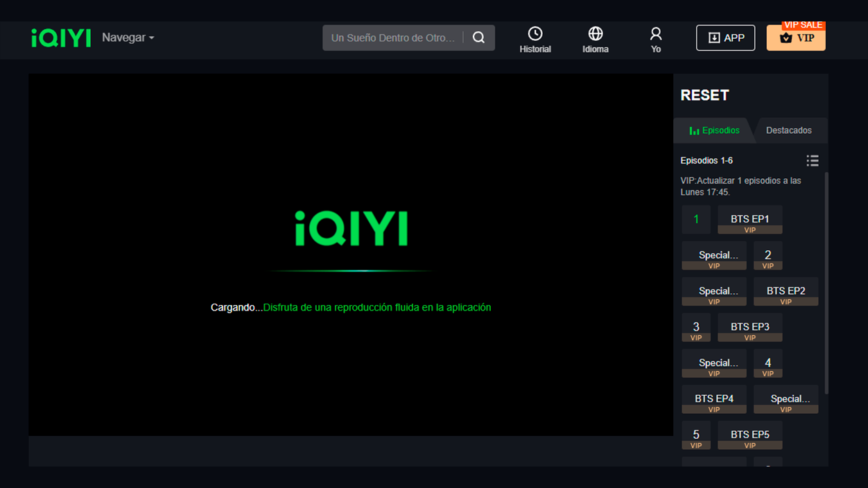Screen dimensions: 868x488
Task: Select the Special episode beside BTS EP4
Action: [786, 400]
